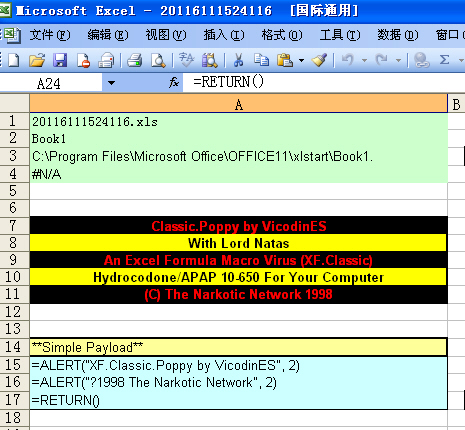465x430 pixels.
Task: Click the formula bar showing =RETURN()
Action: click(x=323, y=82)
